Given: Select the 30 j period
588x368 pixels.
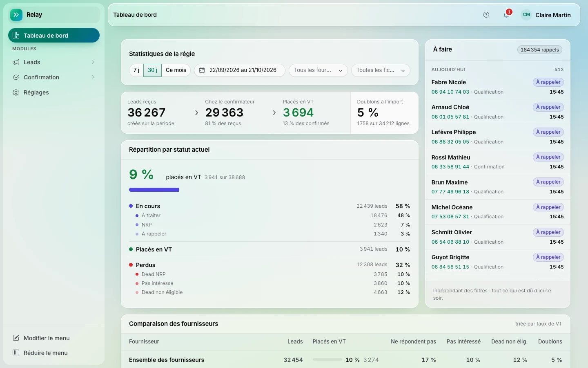Looking at the screenshot, I should pos(152,70).
